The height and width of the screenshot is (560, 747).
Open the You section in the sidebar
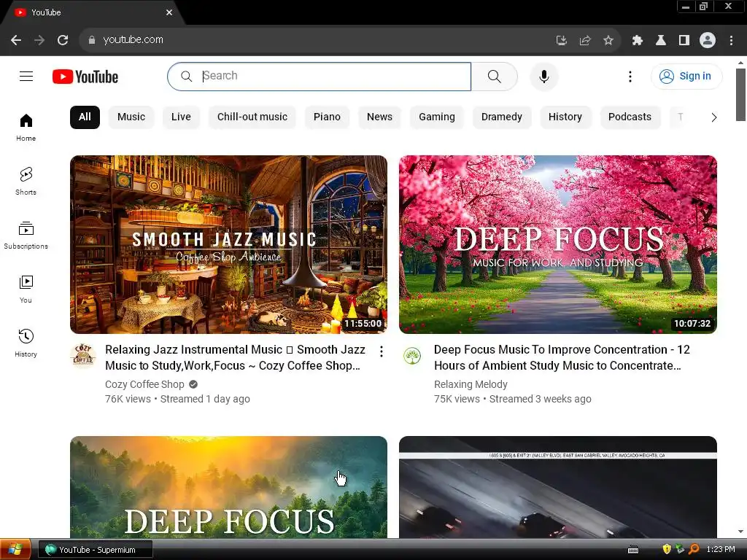click(26, 289)
